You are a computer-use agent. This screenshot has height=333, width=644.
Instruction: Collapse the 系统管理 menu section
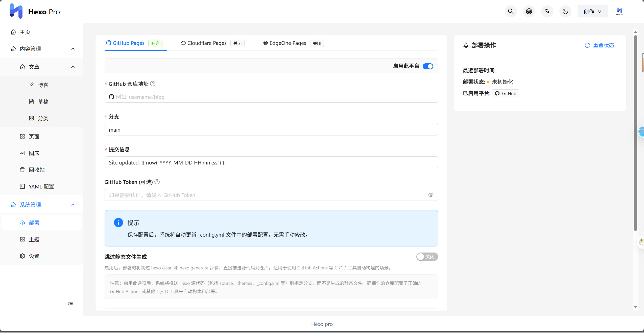[42, 205]
